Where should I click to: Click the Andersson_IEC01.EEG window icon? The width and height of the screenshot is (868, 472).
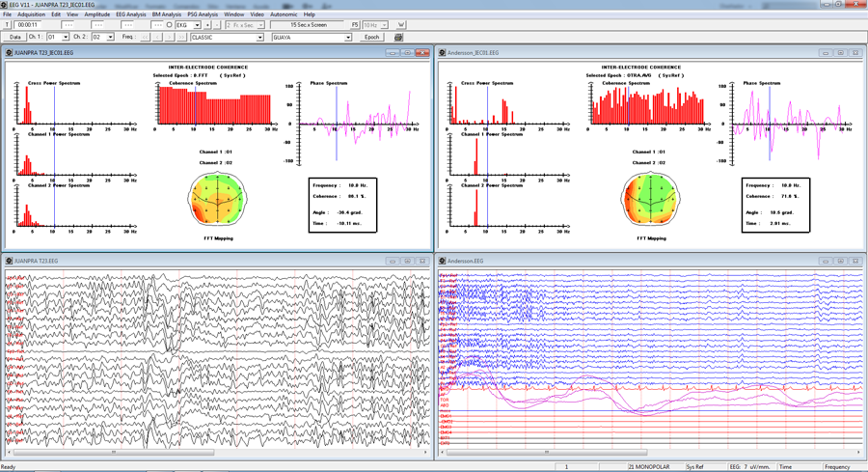tap(442, 53)
